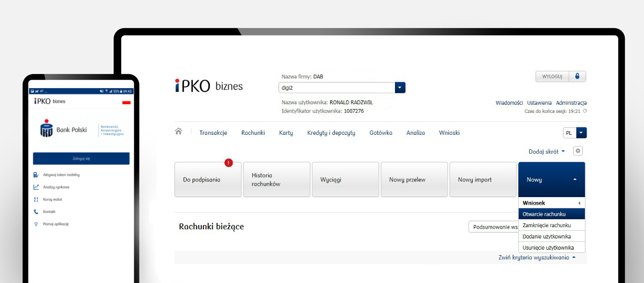Click the iPKO biznes logo on the tablet

(209, 86)
